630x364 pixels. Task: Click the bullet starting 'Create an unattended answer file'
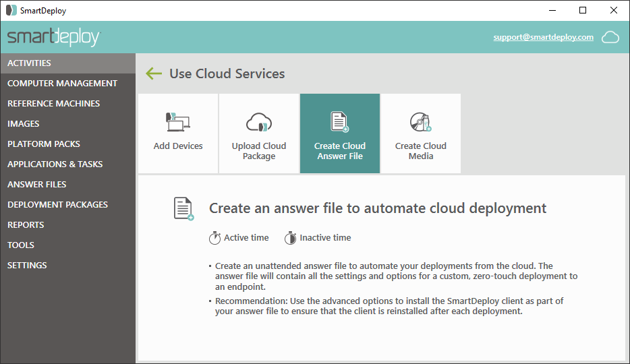click(x=393, y=276)
